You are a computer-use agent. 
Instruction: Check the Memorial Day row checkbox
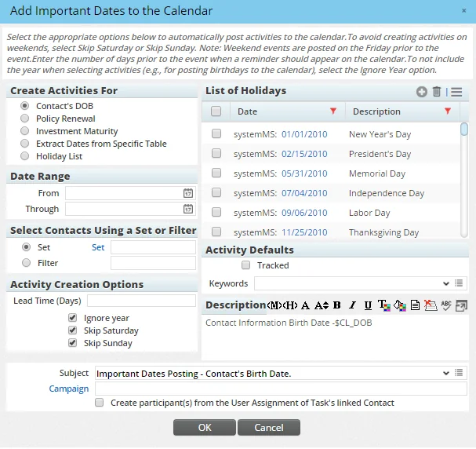coord(216,173)
